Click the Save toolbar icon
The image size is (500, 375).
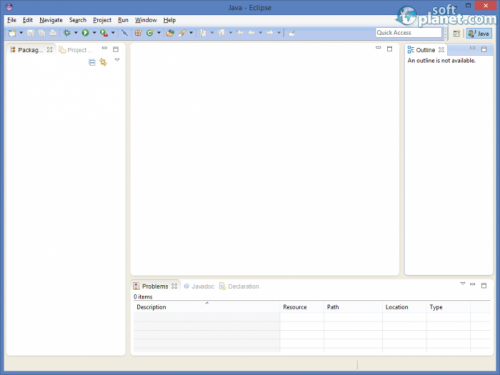point(30,33)
